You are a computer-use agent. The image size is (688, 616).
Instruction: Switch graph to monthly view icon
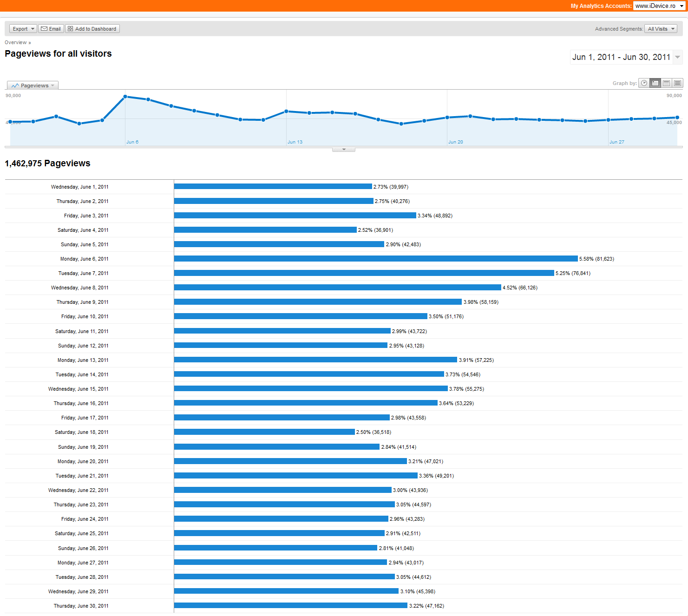pos(677,83)
